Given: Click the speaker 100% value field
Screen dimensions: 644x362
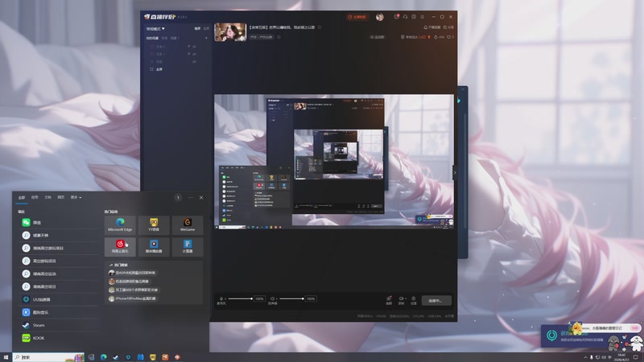Looking at the screenshot, I should click(x=311, y=298).
